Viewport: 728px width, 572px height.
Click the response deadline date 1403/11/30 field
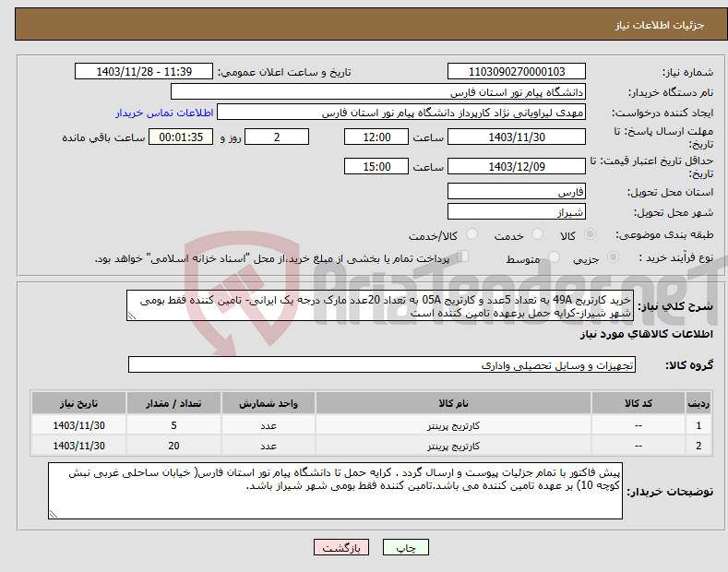click(x=517, y=137)
